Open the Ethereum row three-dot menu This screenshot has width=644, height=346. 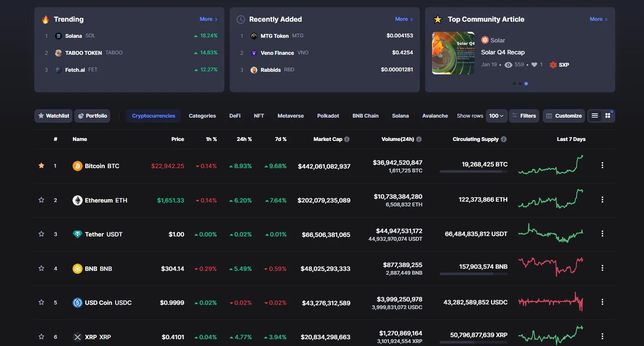[x=602, y=200]
